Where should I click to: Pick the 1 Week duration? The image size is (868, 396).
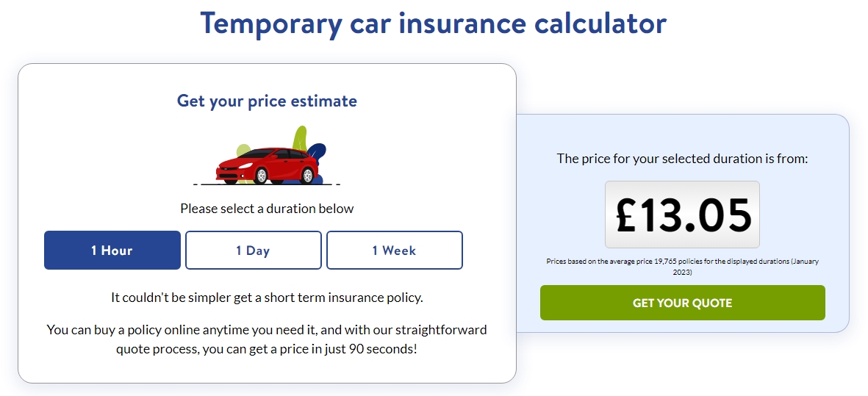click(394, 250)
